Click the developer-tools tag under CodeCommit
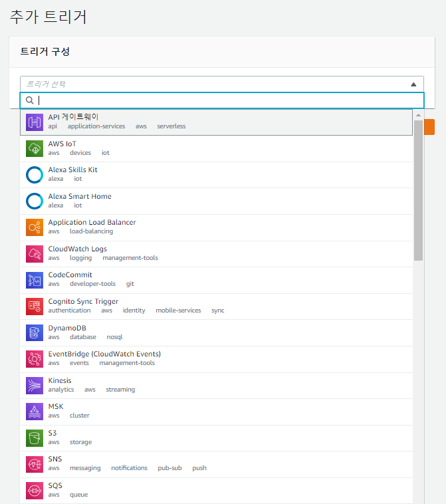 92,284
